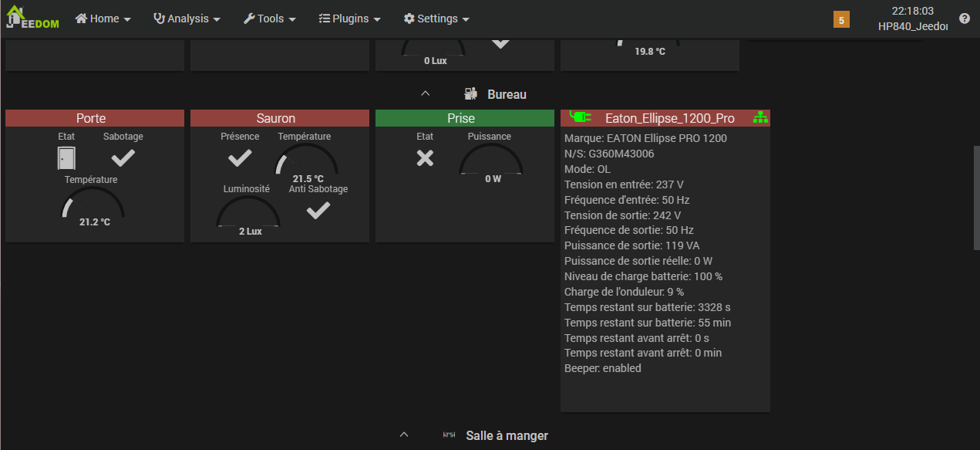The width and height of the screenshot is (980, 450).
Task: Click the Sauron widget title
Action: 276,118
